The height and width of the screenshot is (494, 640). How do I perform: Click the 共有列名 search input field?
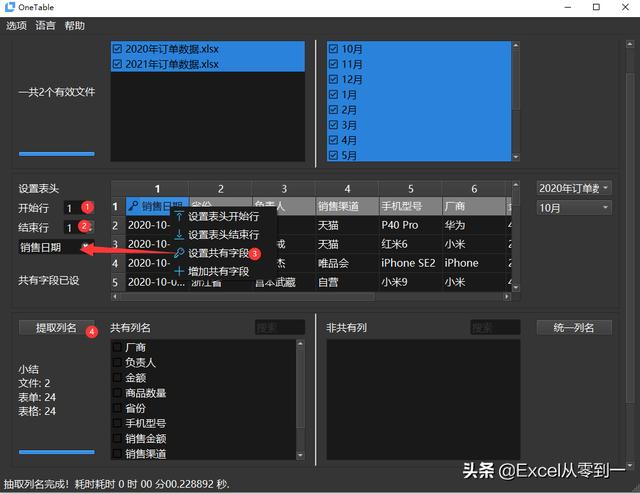[279, 327]
